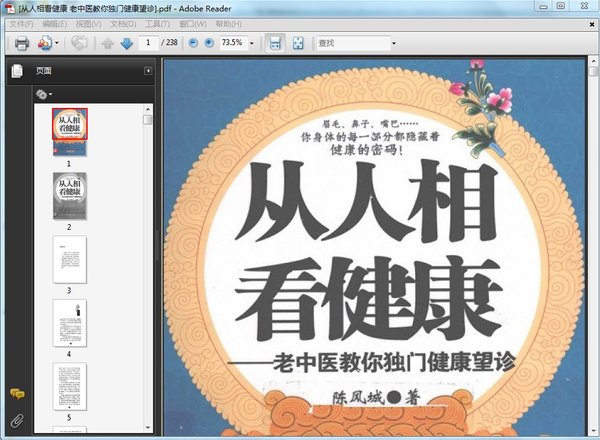
Task: Click the 73.5% zoom value field
Action: coord(233,42)
